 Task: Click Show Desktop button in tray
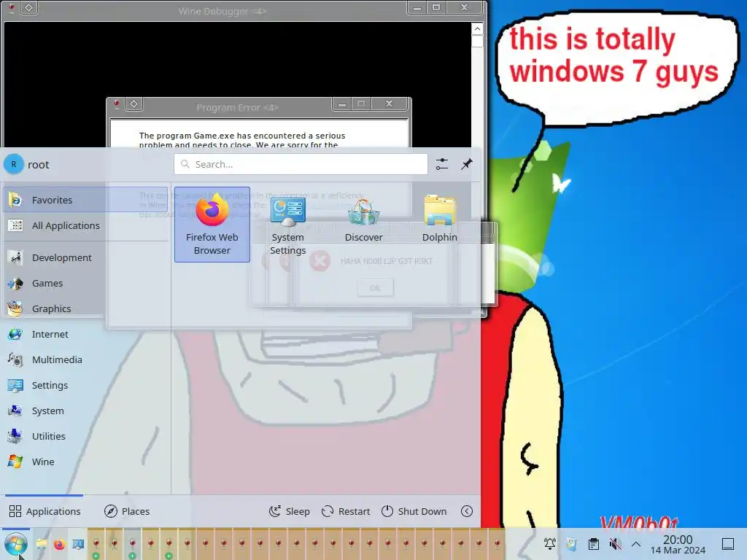[728, 544]
